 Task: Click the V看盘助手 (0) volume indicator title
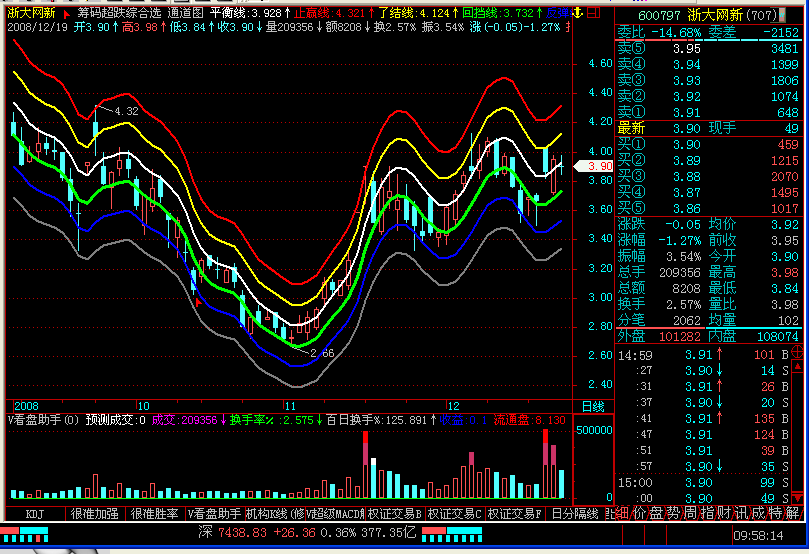click(x=43, y=420)
